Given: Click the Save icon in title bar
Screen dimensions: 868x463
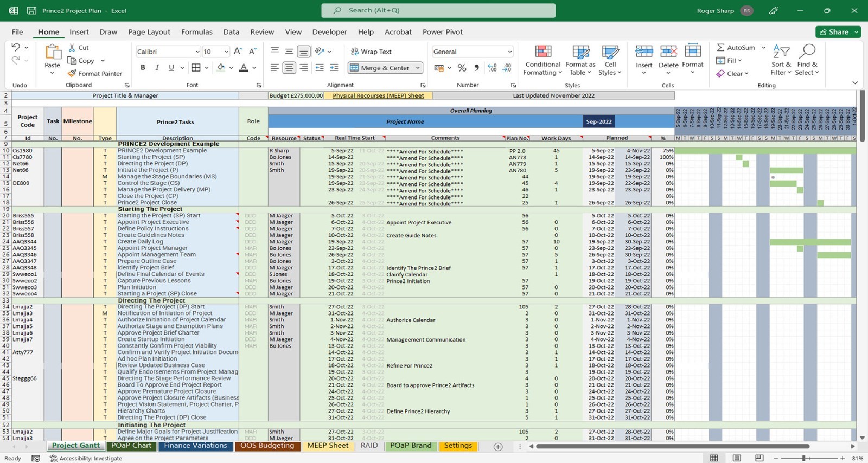Looking at the screenshot, I should pyautogui.click(x=31, y=10).
